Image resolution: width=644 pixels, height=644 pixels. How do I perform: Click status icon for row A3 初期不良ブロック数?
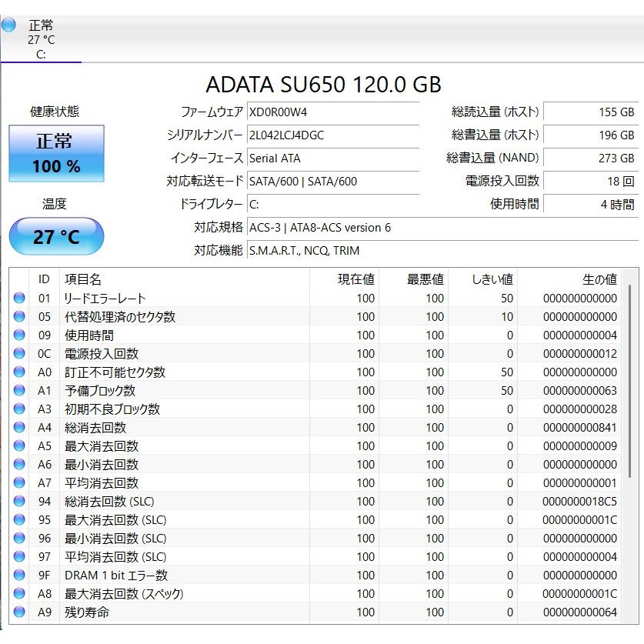click(19, 409)
